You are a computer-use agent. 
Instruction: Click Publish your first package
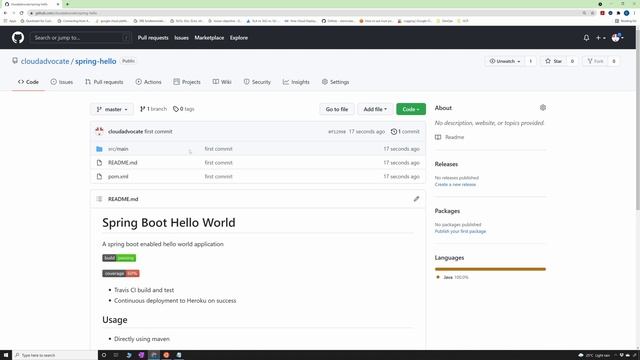(x=460, y=231)
